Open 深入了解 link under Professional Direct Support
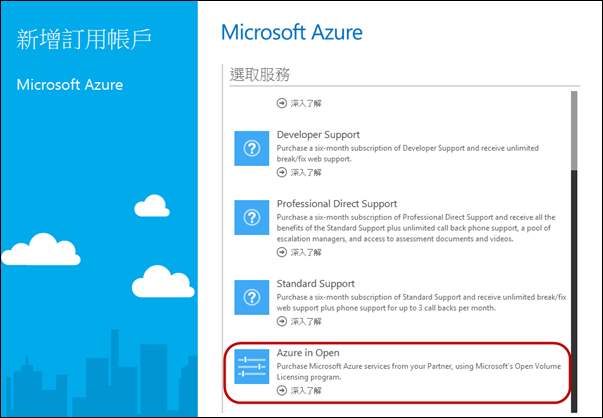Screen dimensions: 603x418 (297, 252)
